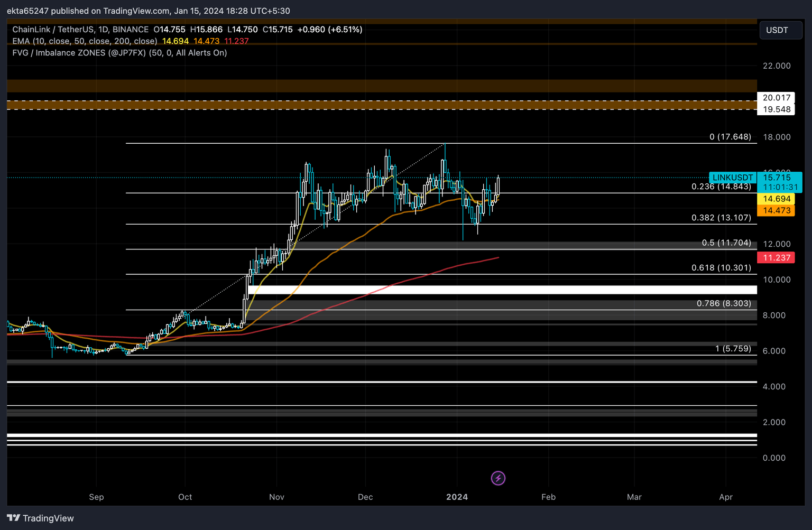Click the red 11.237 EMA price tag
The image size is (812, 530).
coord(776,258)
